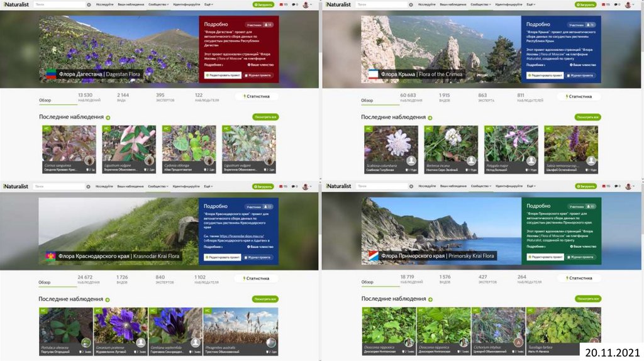Image resolution: width=644 pixels, height=361 pixels.
Task: Follow the "Подробнее" link in the Crimea project description
Action: point(535,65)
